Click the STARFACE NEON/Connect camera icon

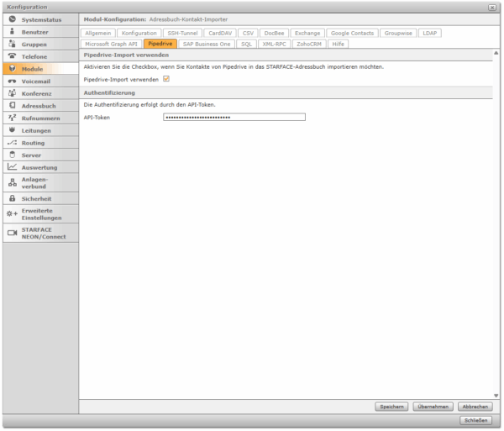13,233
